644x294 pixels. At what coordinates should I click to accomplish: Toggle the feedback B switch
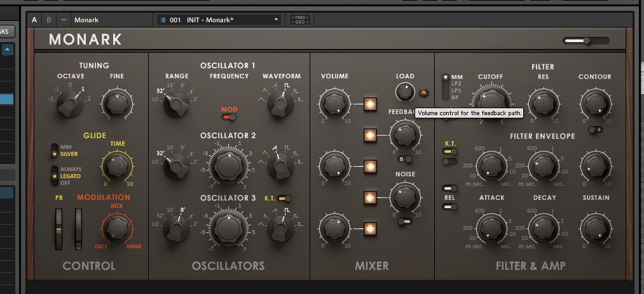tap(405, 159)
